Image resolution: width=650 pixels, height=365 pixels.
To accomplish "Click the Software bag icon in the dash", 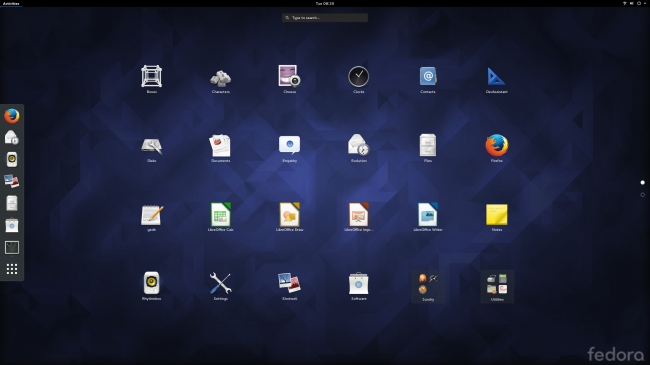I will (x=12, y=225).
